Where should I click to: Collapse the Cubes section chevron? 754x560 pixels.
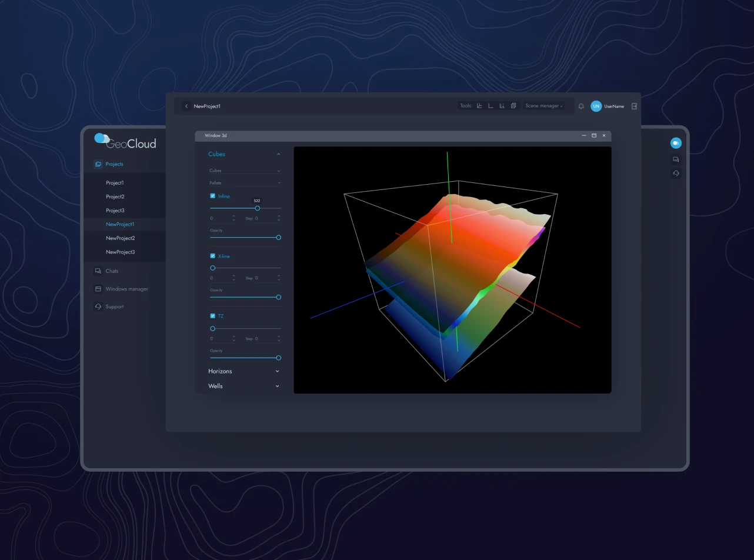(278, 154)
